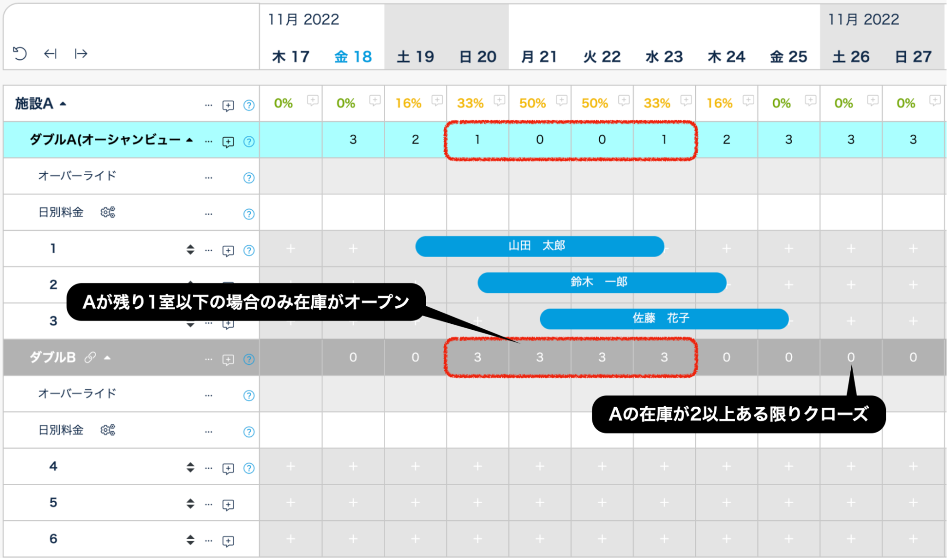Add comment icon on 土 19 occupancy cell
The image size is (947, 560).
click(437, 100)
